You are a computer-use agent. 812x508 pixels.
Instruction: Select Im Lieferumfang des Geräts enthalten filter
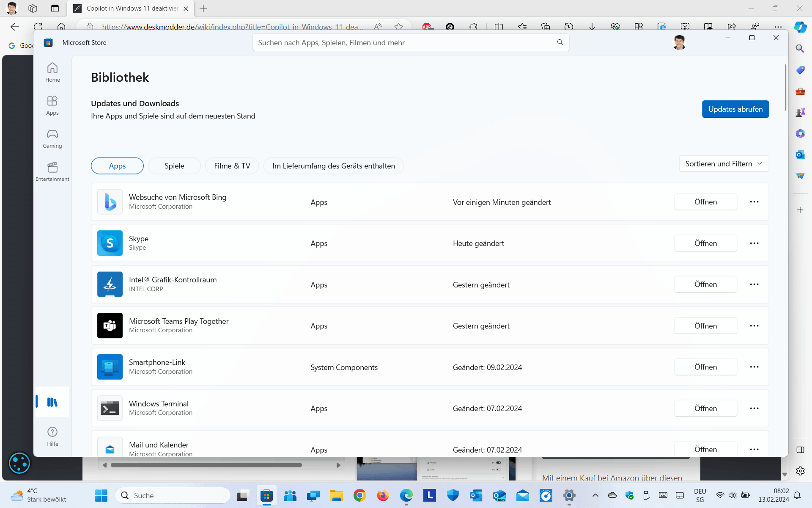pos(333,166)
